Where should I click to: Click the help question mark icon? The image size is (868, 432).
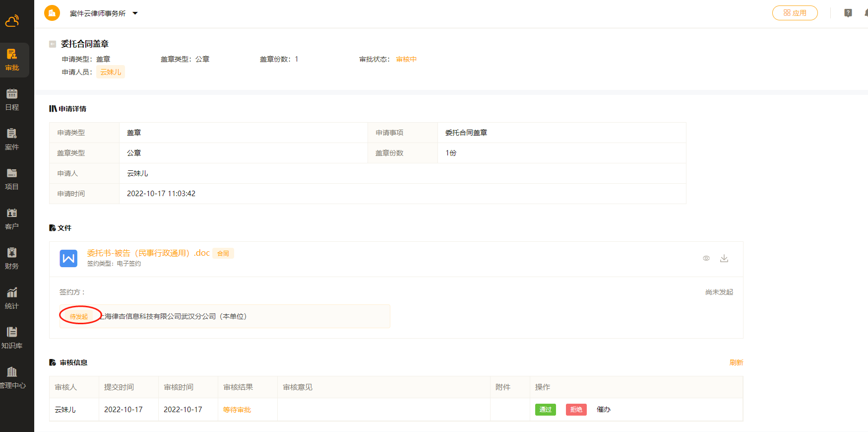[848, 13]
